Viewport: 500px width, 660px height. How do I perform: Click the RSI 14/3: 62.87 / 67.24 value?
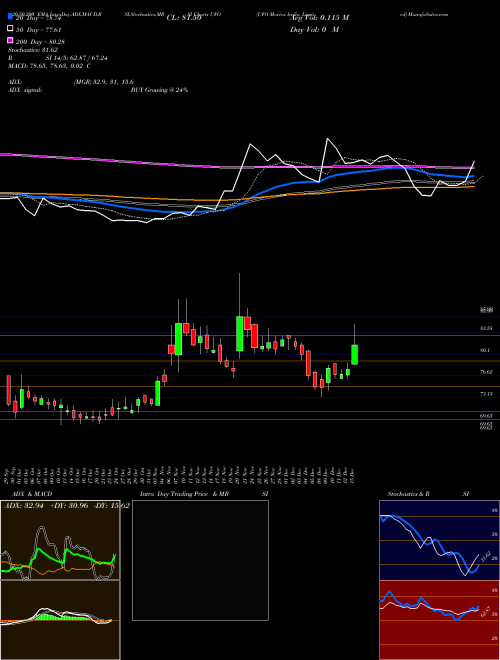77,58
